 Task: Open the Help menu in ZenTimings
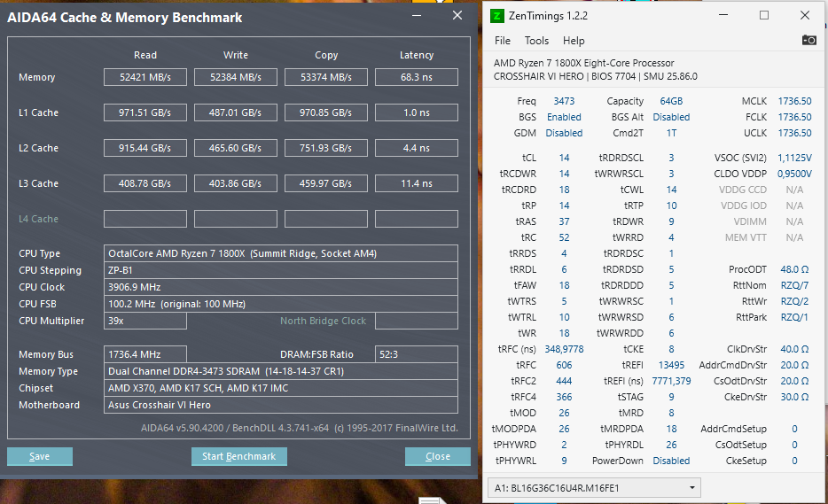[574, 41]
